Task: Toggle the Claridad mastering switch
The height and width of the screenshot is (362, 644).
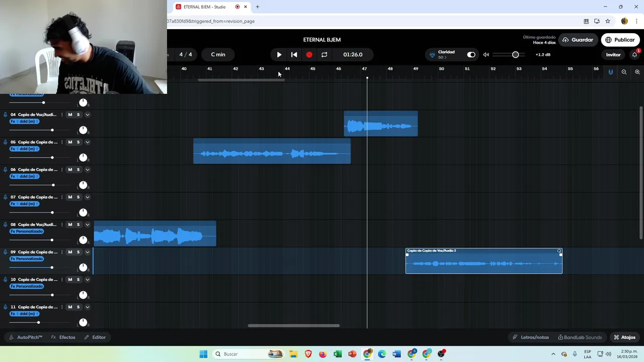Action: point(471,54)
